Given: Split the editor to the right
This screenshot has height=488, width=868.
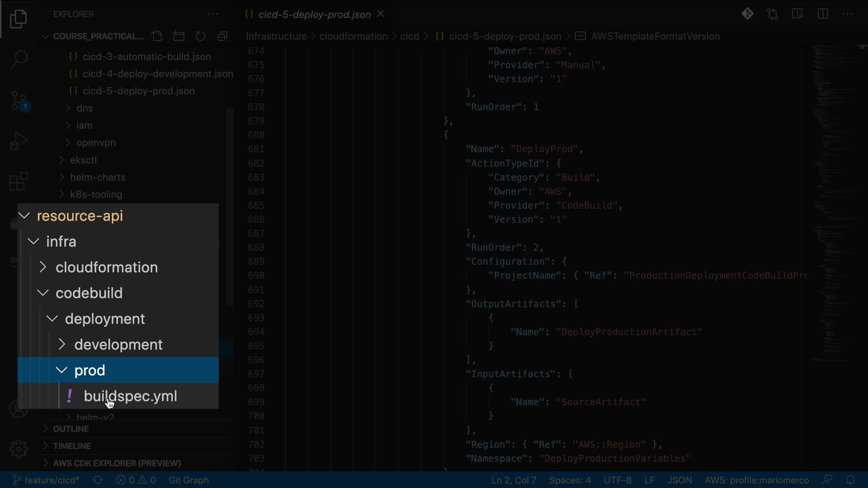Looking at the screenshot, I should click(823, 14).
